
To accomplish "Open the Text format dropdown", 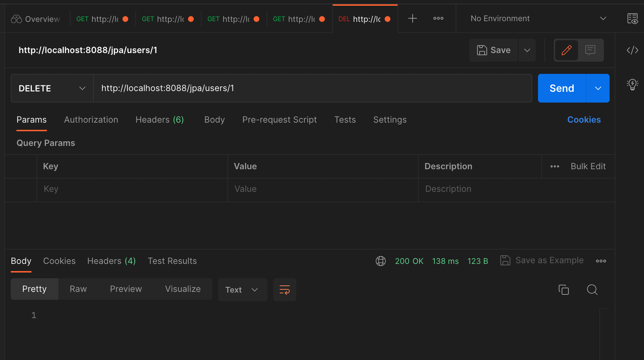I will 242,290.
